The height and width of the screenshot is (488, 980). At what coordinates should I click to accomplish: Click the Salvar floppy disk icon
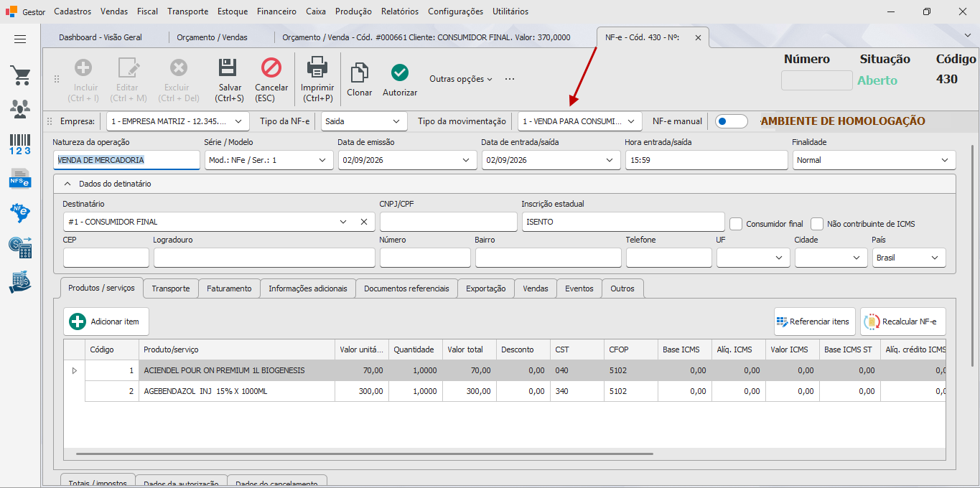[x=228, y=68]
